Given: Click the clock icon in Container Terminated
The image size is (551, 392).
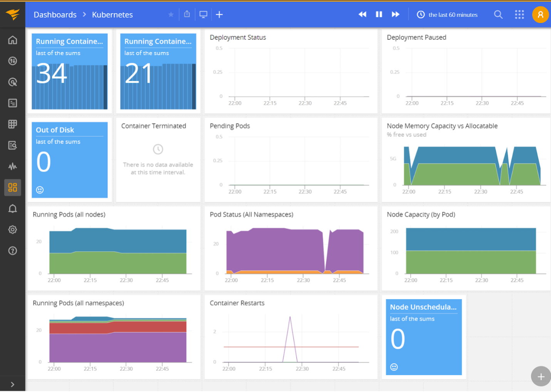Looking at the screenshot, I should pos(158,149).
